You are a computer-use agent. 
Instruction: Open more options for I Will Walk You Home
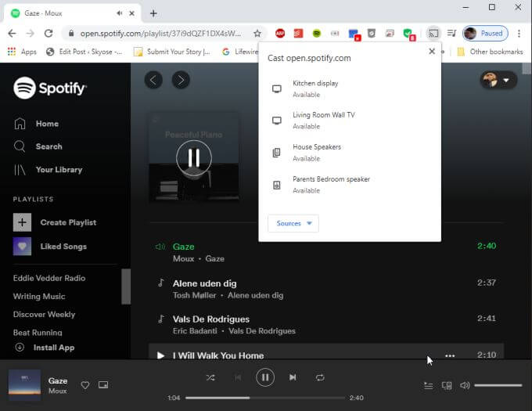tap(450, 355)
